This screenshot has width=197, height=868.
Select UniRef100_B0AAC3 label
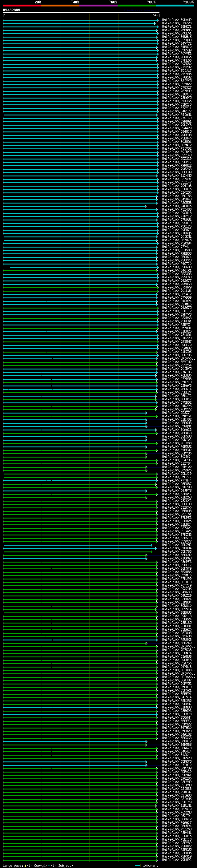176,430
